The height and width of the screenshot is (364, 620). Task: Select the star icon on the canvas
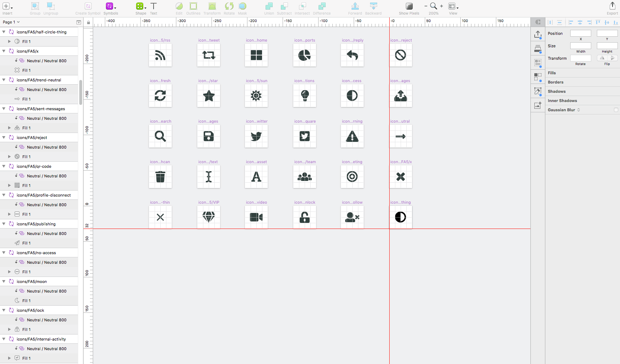tap(209, 96)
